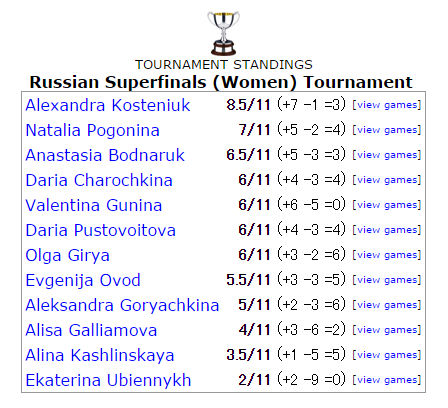
Task: Click Aleksandra Goryachkina's name link
Action: (x=122, y=306)
